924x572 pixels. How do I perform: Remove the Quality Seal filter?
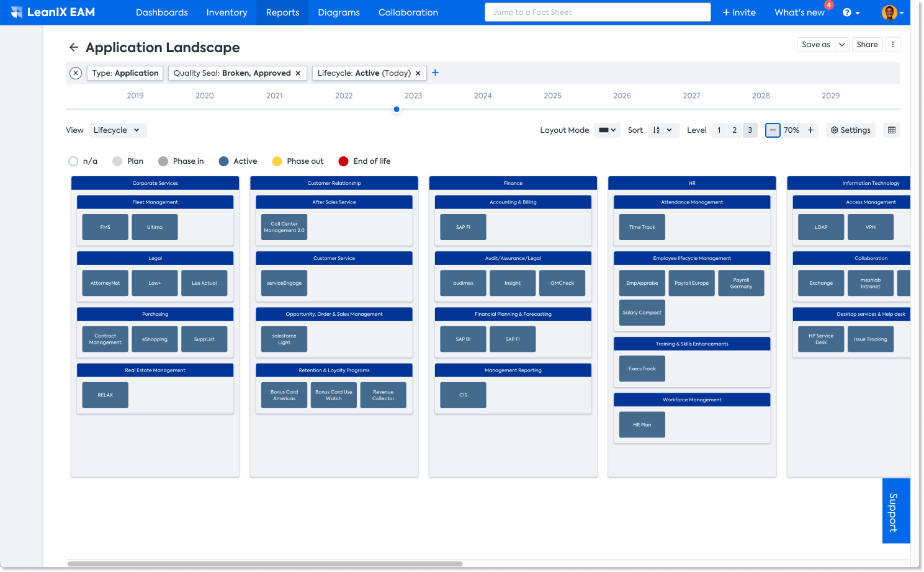298,73
